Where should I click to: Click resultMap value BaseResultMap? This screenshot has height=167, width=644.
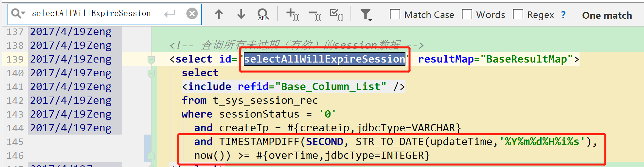[526, 59]
